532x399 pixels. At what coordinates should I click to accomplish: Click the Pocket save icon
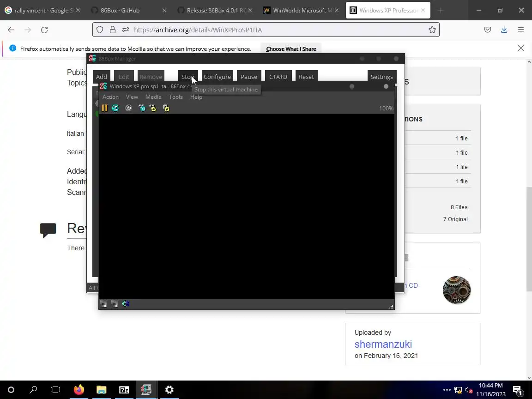click(x=488, y=30)
